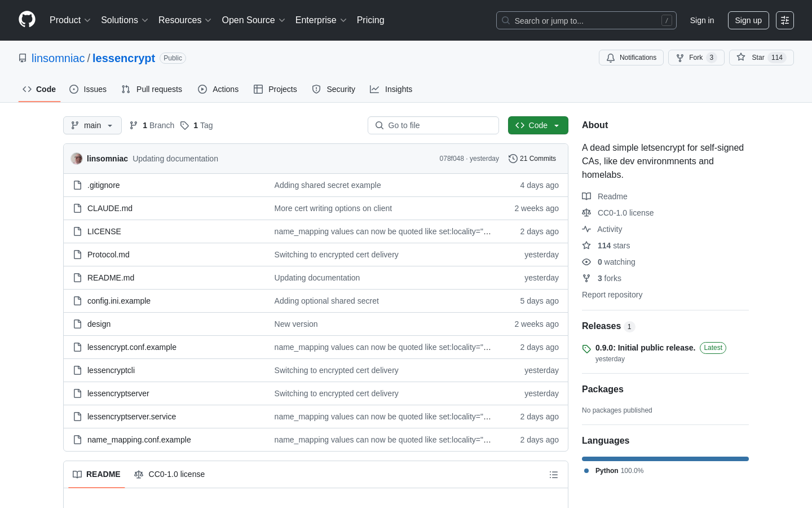
Task: Click file icon for name_mapping.conf.example
Action: point(78,440)
